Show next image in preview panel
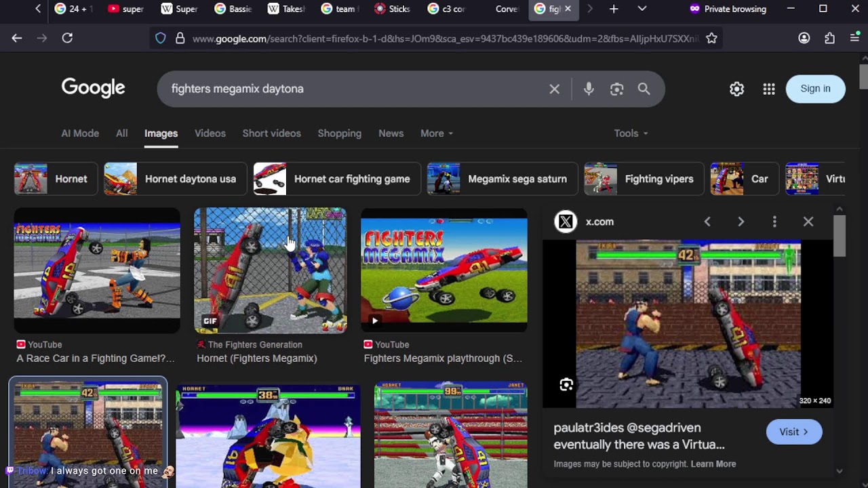 point(741,222)
